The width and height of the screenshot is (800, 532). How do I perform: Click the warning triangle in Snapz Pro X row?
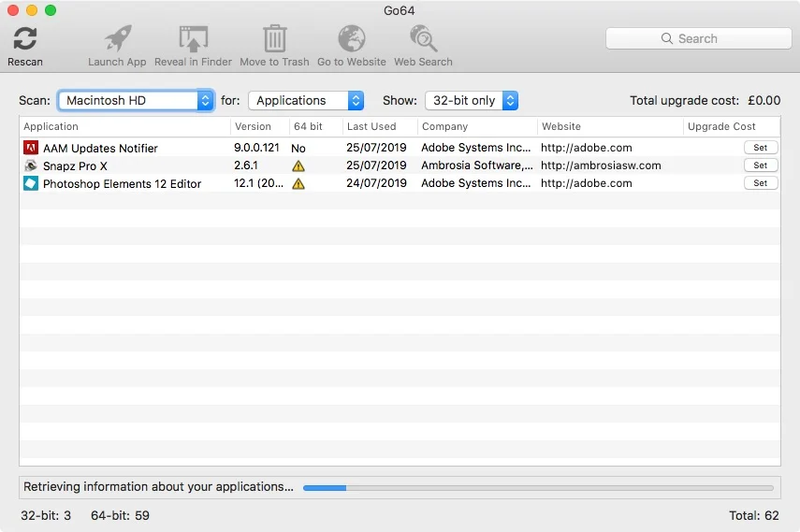click(298, 165)
